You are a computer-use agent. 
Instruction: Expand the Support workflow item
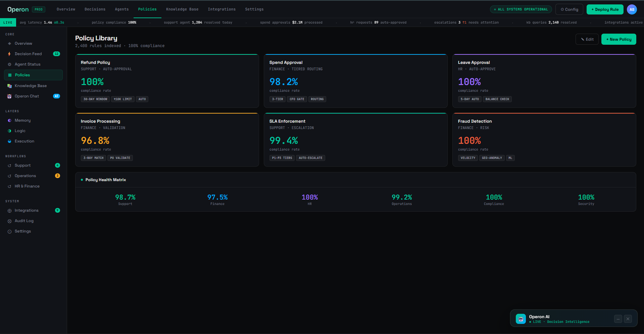[33, 166]
